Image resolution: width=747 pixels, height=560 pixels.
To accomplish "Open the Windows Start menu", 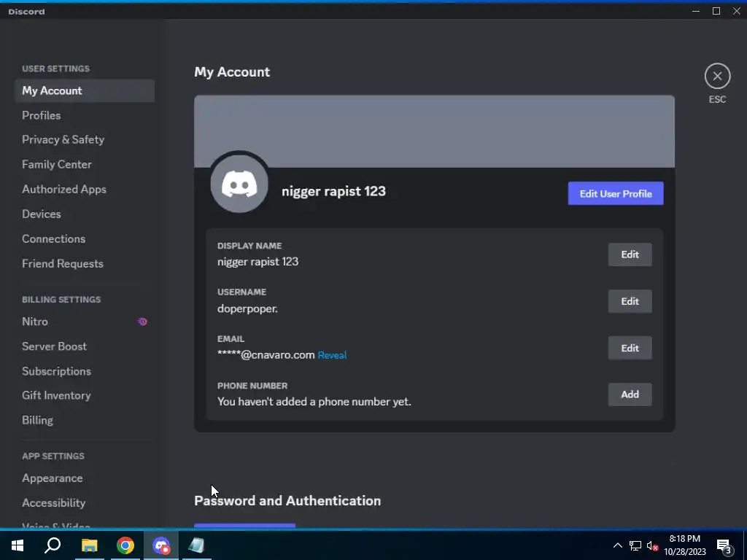I will tap(18, 545).
